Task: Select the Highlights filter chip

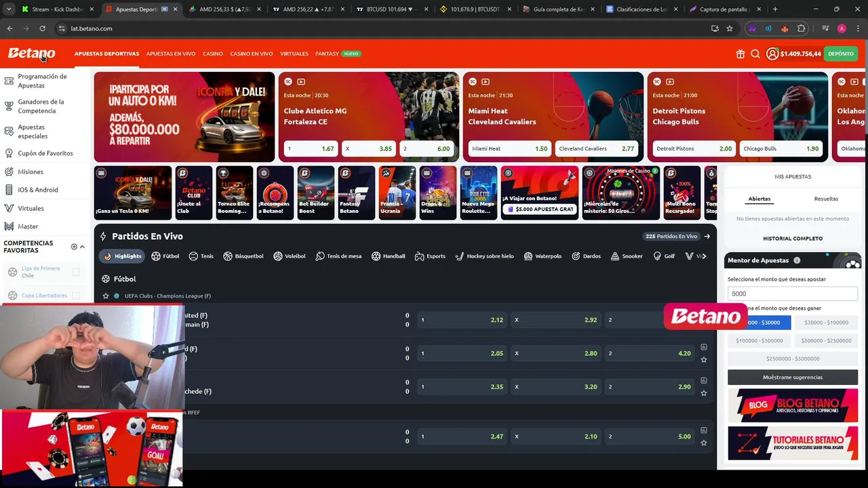Action: pyautogui.click(x=122, y=256)
